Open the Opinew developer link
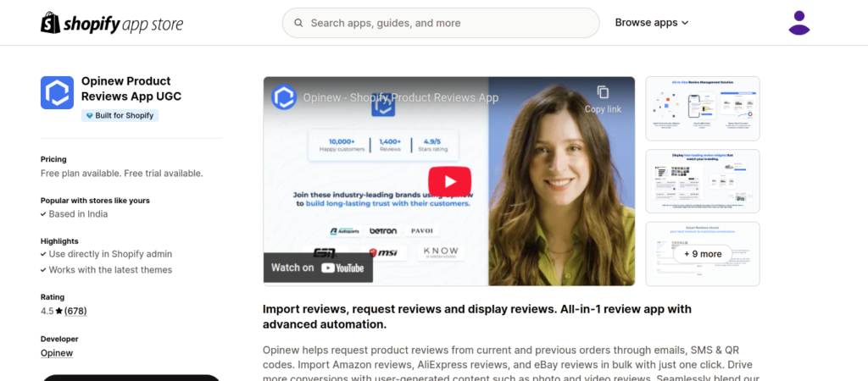Image resolution: width=868 pixels, height=381 pixels. [57, 353]
